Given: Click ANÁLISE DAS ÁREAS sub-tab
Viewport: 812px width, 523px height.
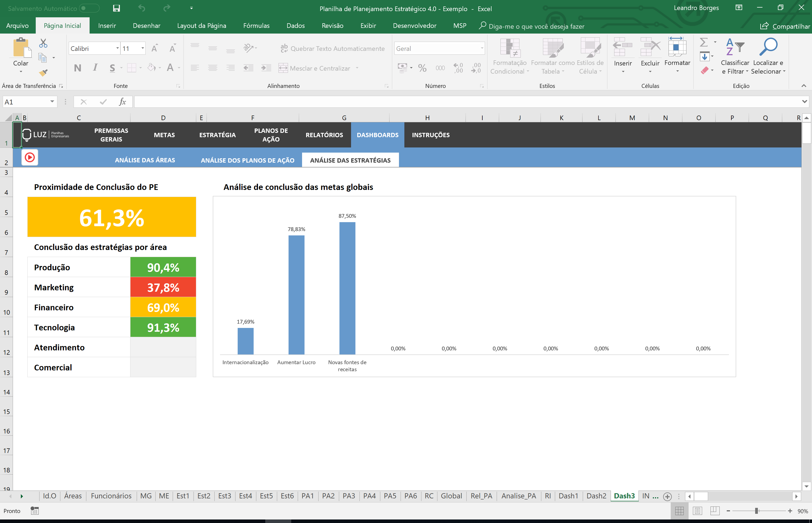Looking at the screenshot, I should pos(145,160).
